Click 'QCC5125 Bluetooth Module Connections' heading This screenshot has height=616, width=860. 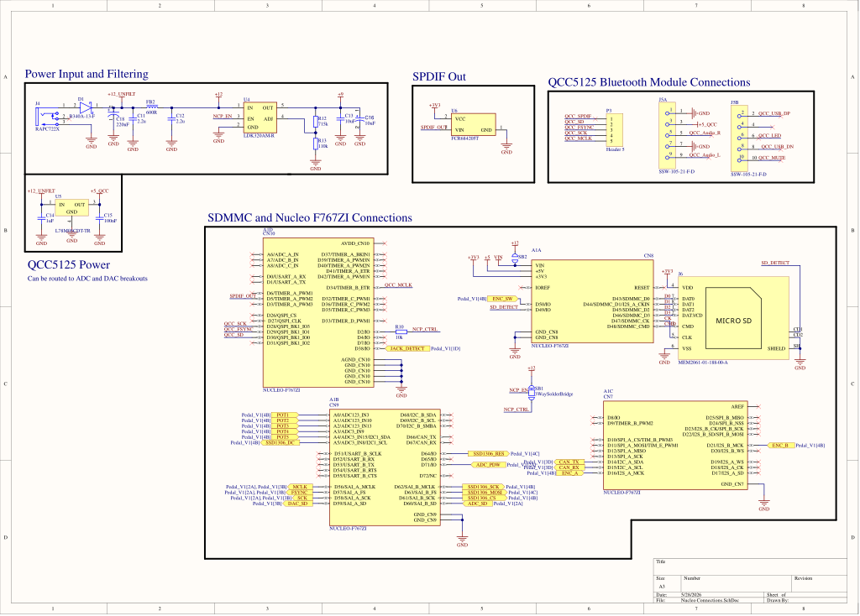point(649,82)
